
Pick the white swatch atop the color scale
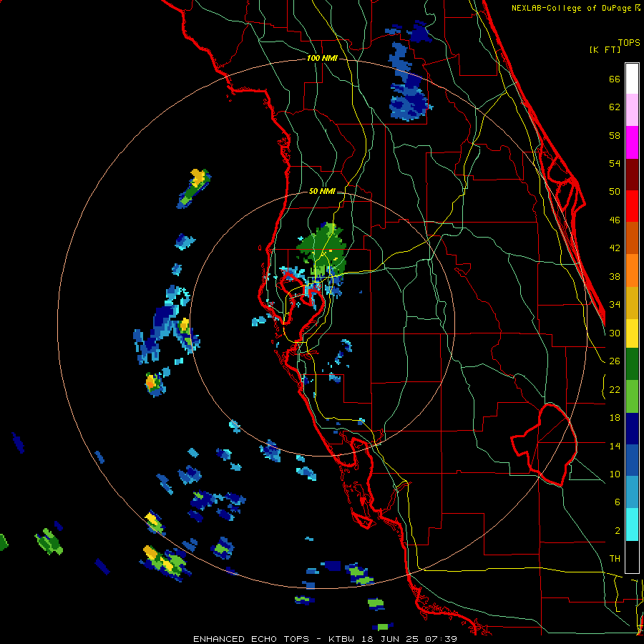click(632, 79)
